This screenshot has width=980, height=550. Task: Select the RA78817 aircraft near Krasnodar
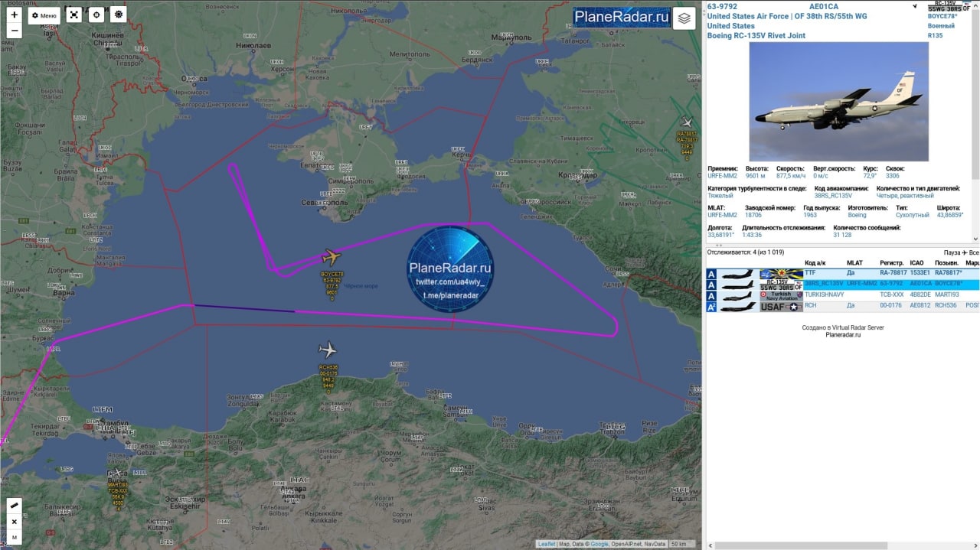[x=688, y=122]
